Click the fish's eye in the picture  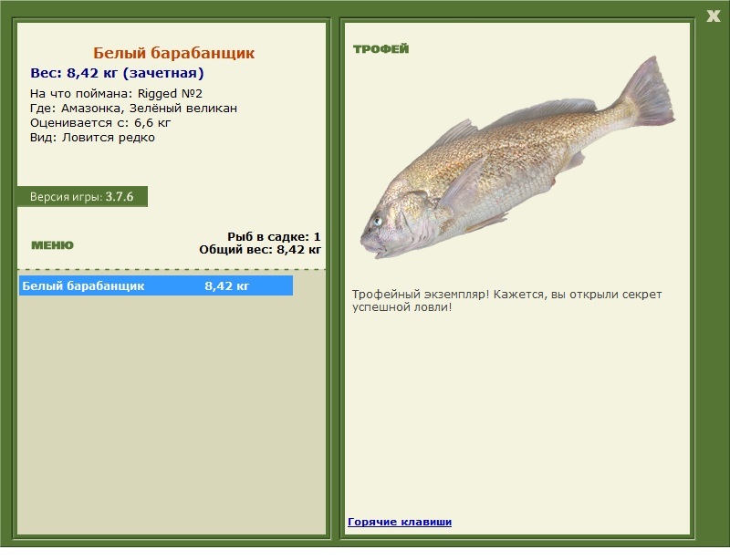pyautogui.click(x=377, y=221)
